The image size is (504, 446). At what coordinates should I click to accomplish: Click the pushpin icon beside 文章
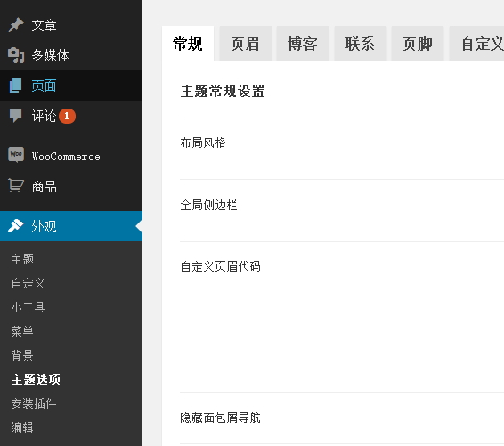(16, 25)
